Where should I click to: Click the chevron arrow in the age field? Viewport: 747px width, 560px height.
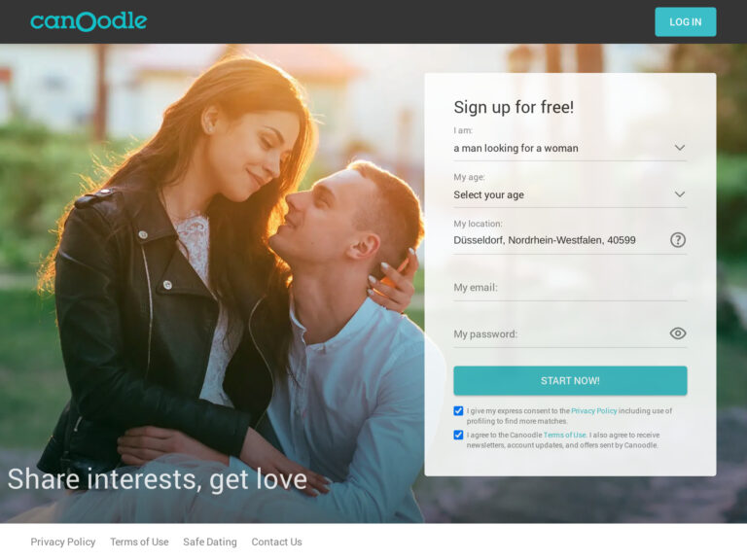pyautogui.click(x=680, y=194)
